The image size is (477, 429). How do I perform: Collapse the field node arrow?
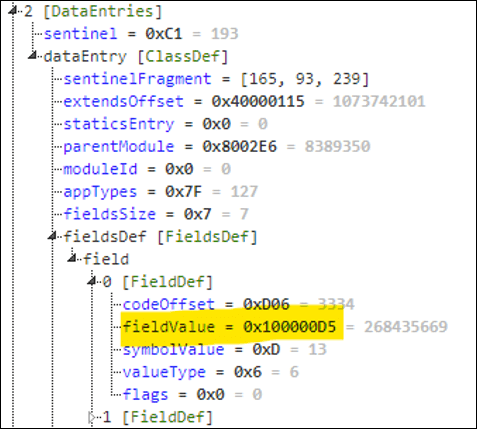[72, 258]
